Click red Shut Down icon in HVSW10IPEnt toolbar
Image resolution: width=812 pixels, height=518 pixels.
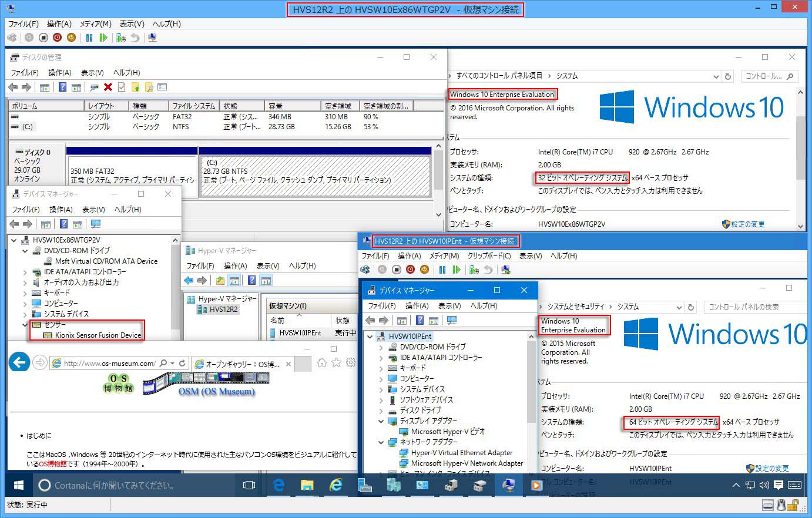[x=410, y=270]
